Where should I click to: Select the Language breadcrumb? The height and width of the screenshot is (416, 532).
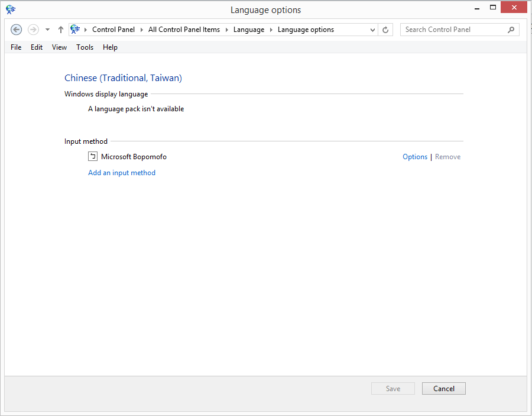[249, 30]
